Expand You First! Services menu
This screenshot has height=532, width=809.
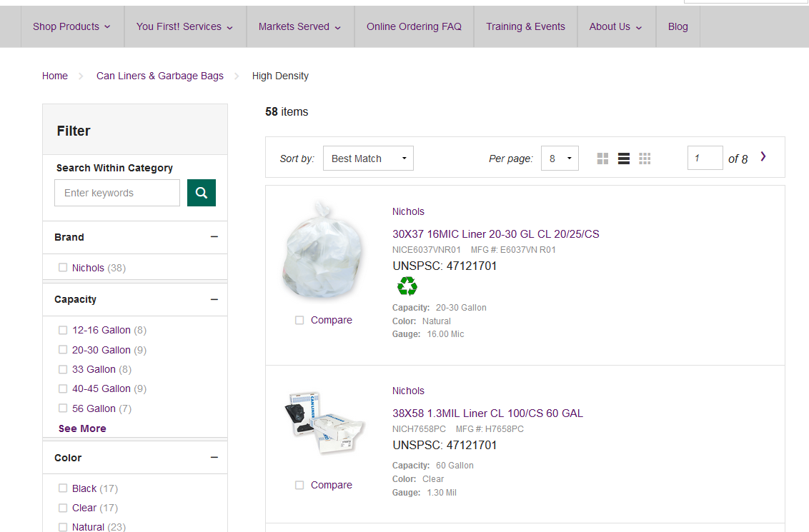coord(184,27)
